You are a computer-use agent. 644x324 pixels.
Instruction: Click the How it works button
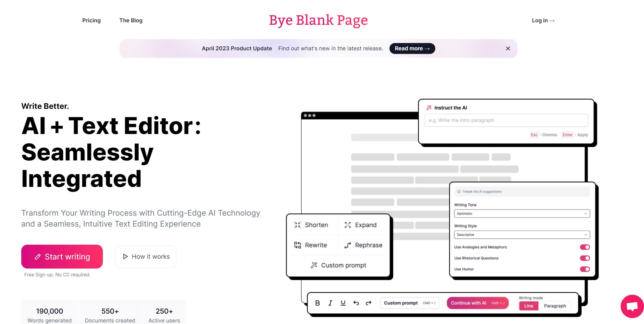tap(146, 256)
